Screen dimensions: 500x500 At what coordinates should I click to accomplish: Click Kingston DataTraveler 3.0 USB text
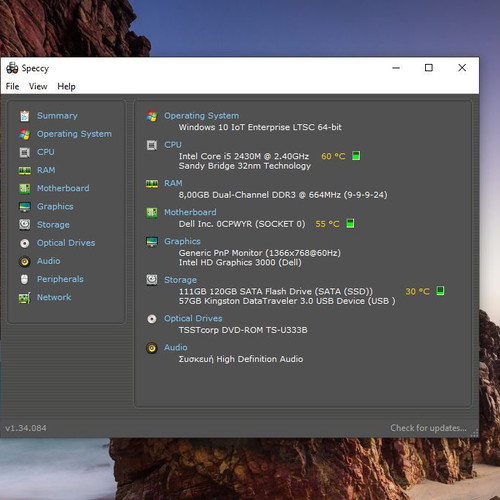pyautogui.click(x=287, y=301)
